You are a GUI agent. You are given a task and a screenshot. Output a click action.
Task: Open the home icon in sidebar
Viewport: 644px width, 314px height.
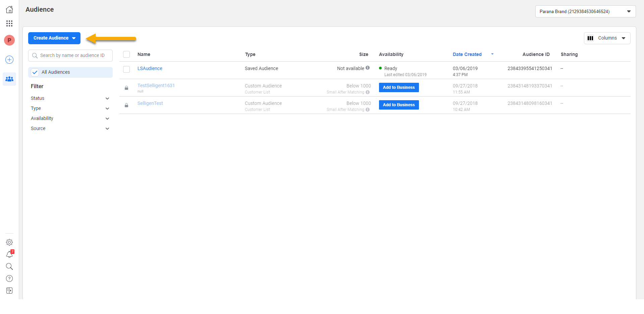tap(9, 10)
